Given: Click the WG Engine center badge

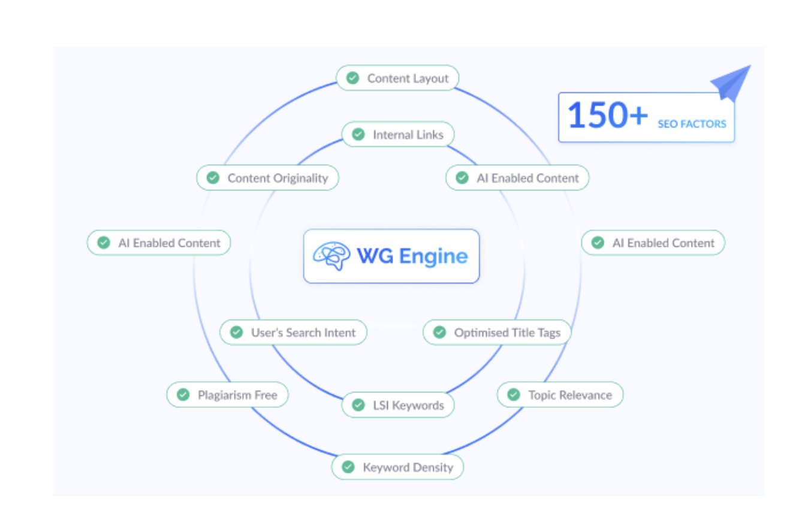Looking at the screenshot, I should pos(391,256).
